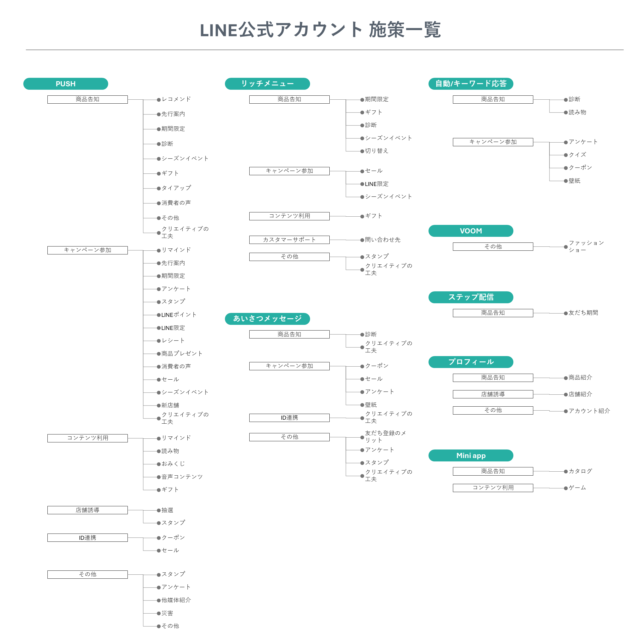Click the おみくじ leaf item

pyautogui.click(x=173, y=464)
